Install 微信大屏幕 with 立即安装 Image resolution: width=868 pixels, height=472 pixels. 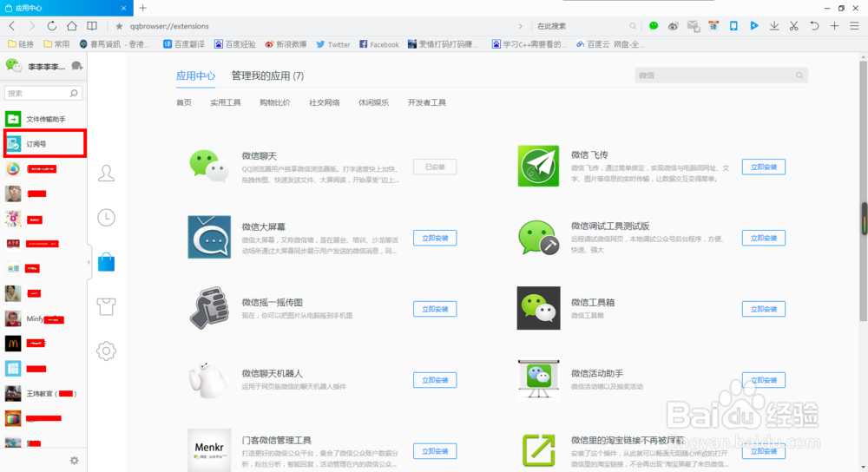click(435, 238)
